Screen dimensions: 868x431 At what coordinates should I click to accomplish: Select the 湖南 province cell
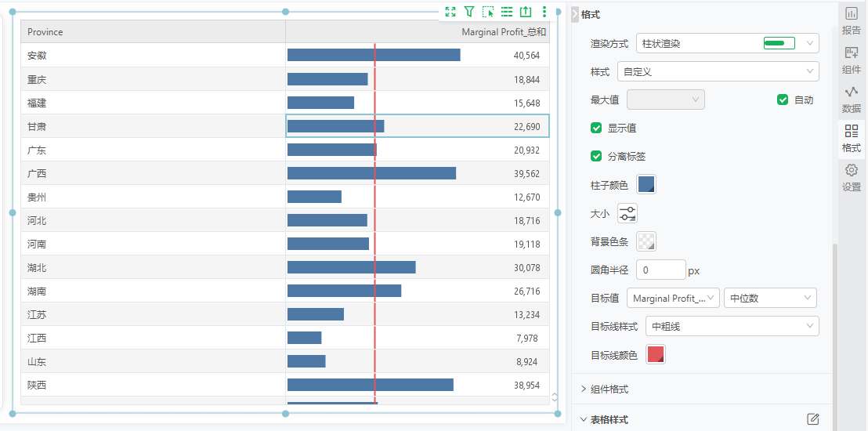tap(154, 291)
